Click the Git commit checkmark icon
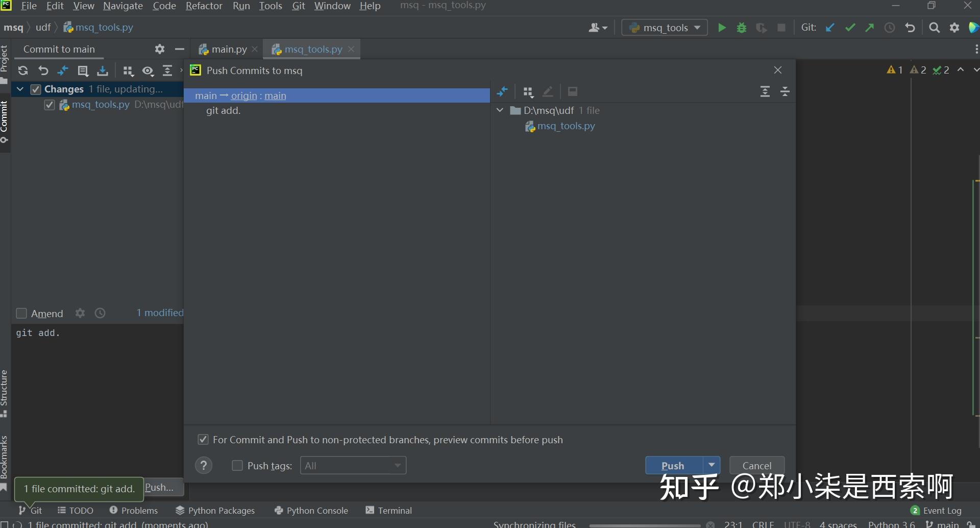The width and height of the screenshot is (980, 528). [x=849, y=28]
